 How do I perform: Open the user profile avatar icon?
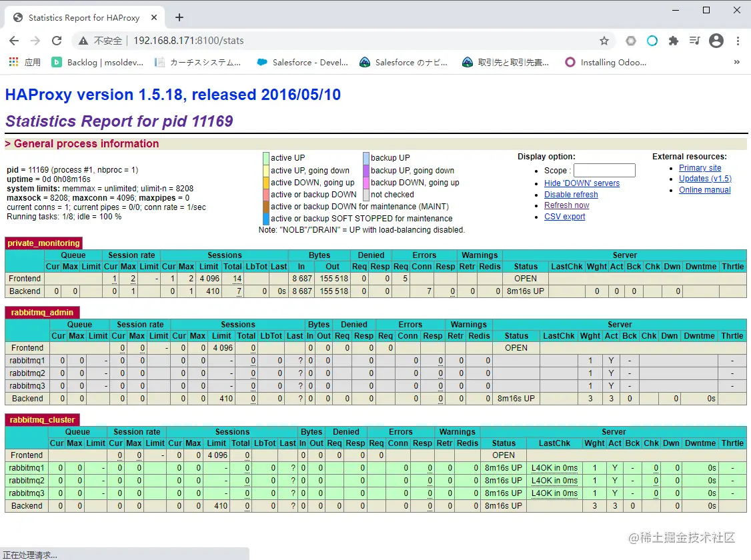[x=716, y=41]
